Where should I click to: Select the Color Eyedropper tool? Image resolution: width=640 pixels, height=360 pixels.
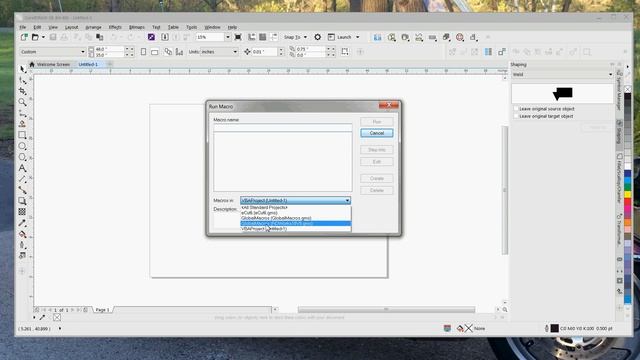tap(22, 223)
